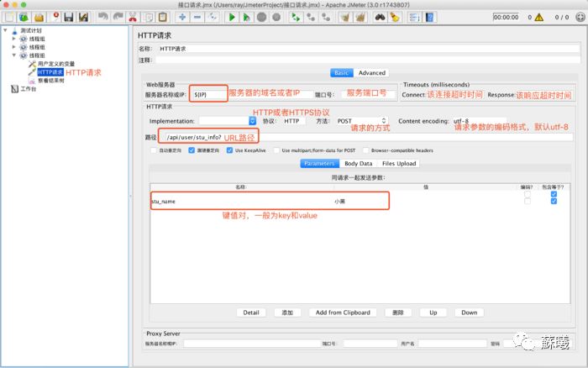The width and height of the screenshot is (588, 368).
Task: Toggle 包含等于 checkbox in the stu_name row
Action: tap(554, 202)
